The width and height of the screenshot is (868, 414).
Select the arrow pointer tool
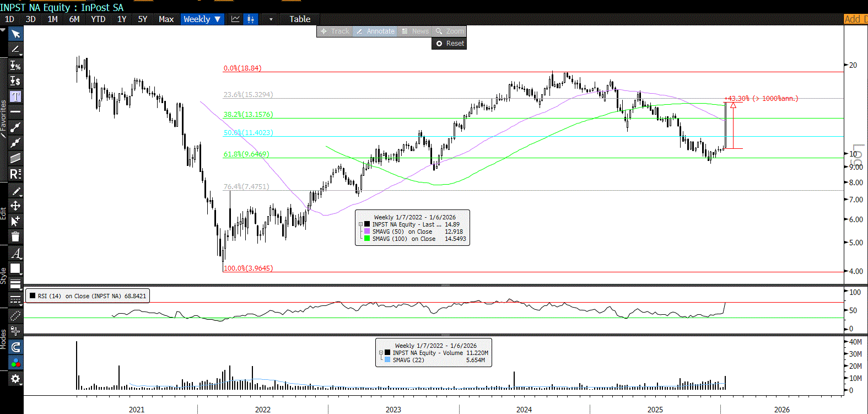[15, 34]
